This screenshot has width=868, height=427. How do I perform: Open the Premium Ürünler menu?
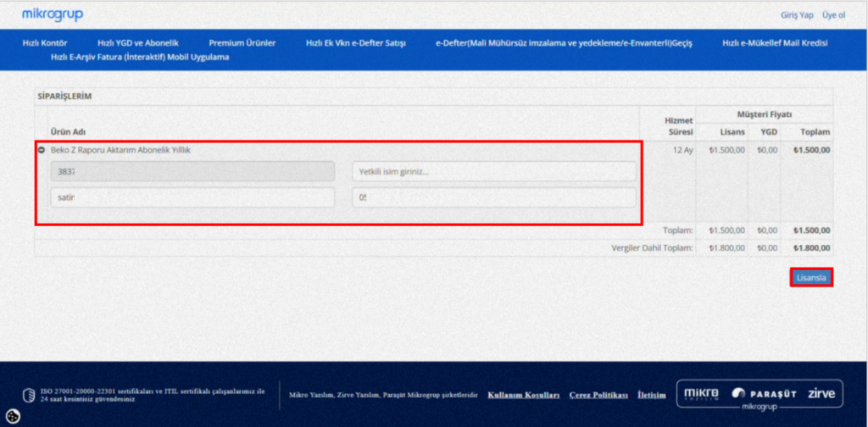pyautogui.click(x=242, y=43)
